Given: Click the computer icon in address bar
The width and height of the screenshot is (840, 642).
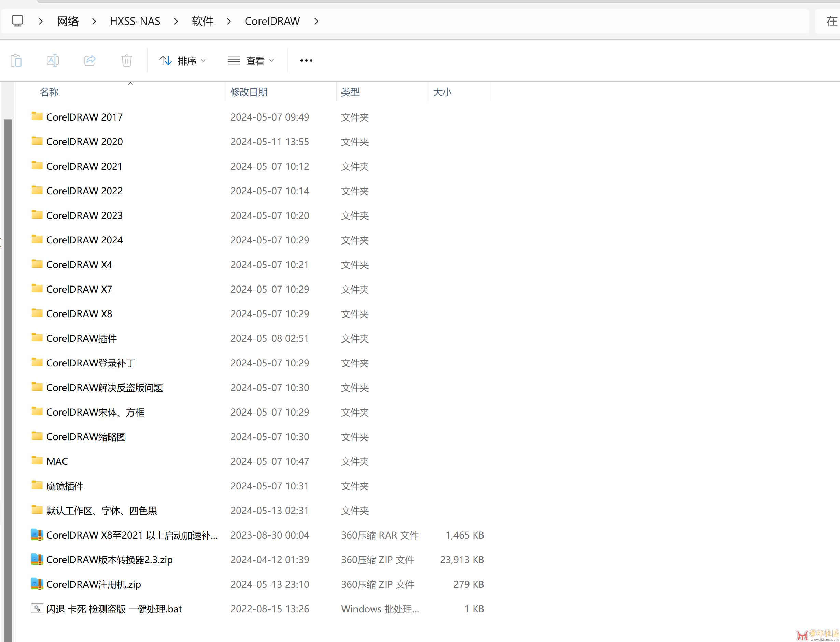Looking at the screenshot, I should 17,20.
